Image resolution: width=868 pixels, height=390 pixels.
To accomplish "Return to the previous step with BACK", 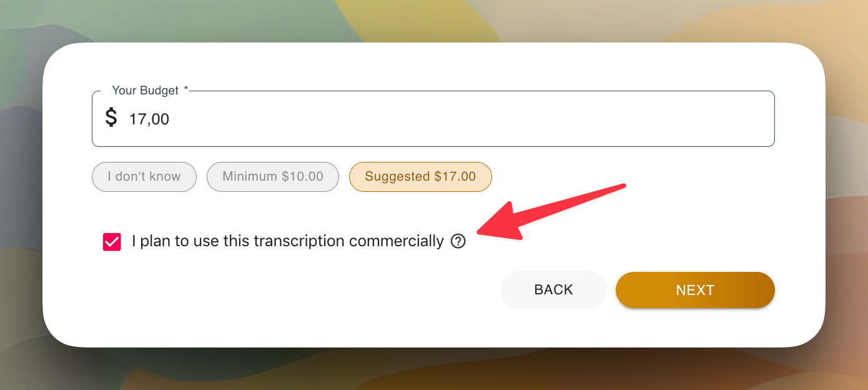I will point(553,290).
